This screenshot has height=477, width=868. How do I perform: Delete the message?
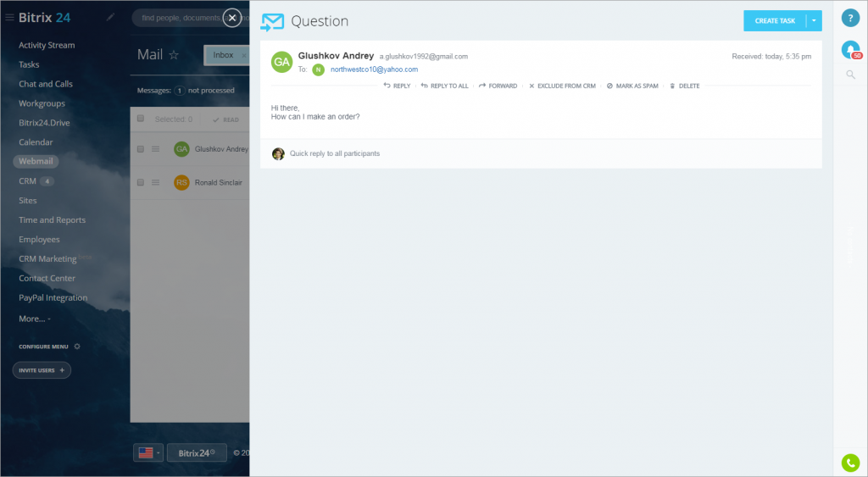click(685, 86)
